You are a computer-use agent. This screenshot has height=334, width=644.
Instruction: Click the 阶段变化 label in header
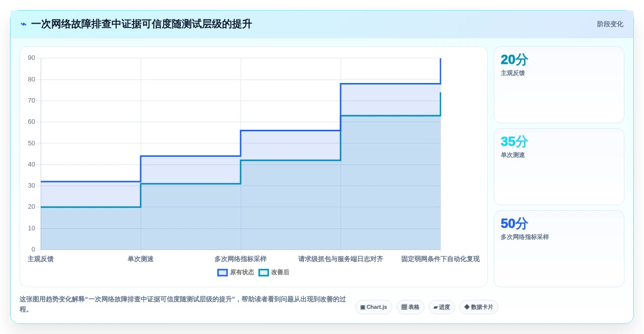tap(610, 24)
